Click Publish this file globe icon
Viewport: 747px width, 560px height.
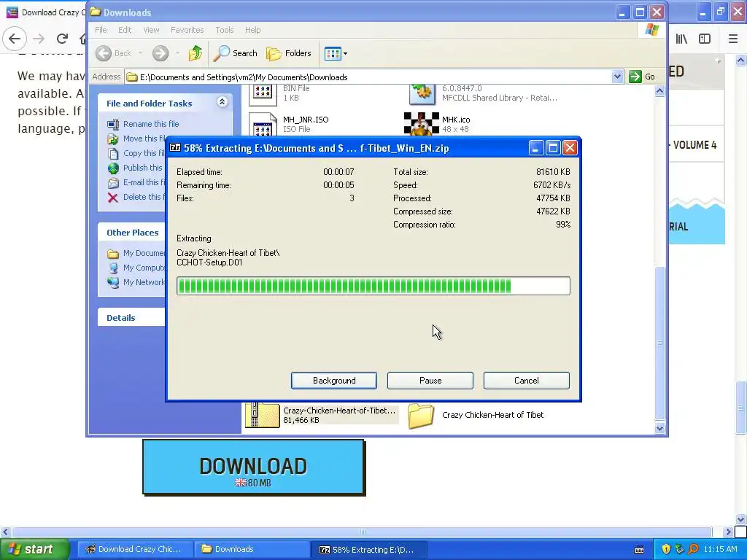pyautogui.click(x=113, y=168)
